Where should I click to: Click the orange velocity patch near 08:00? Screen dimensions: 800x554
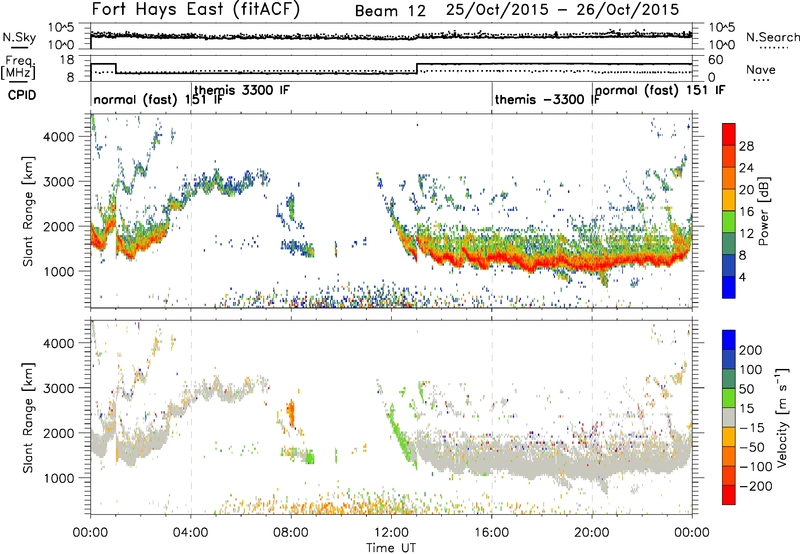point(291,413)
